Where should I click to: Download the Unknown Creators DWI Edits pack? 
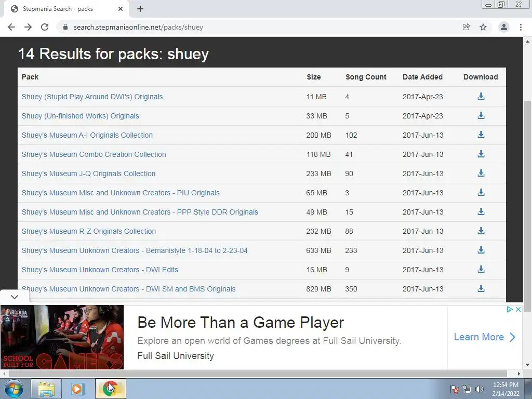point(481,270)
